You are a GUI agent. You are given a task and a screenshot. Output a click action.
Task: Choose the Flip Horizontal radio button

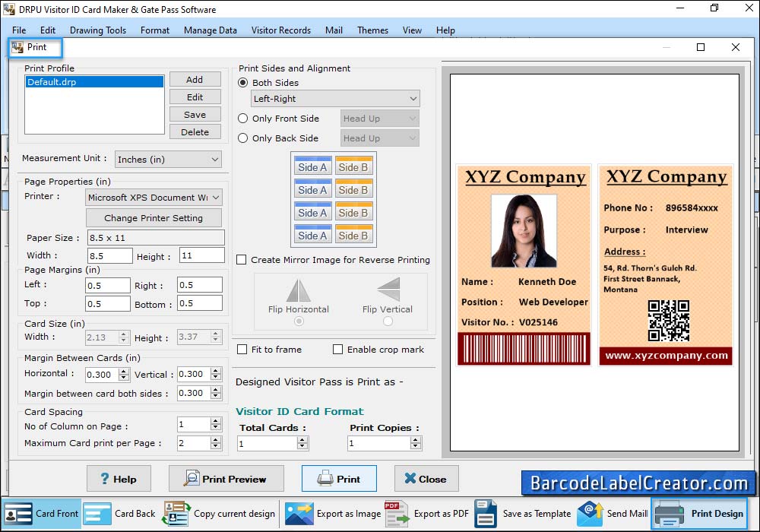[299, 321]
